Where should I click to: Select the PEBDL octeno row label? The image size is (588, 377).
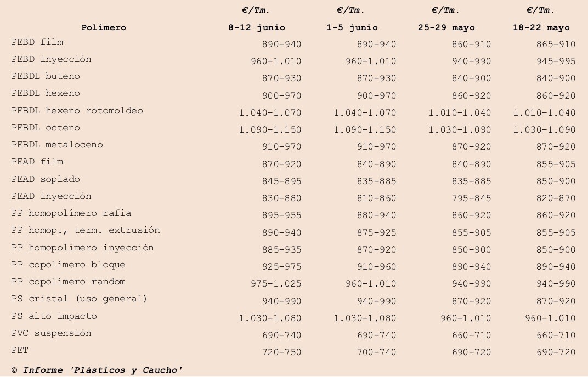point(46,128)
